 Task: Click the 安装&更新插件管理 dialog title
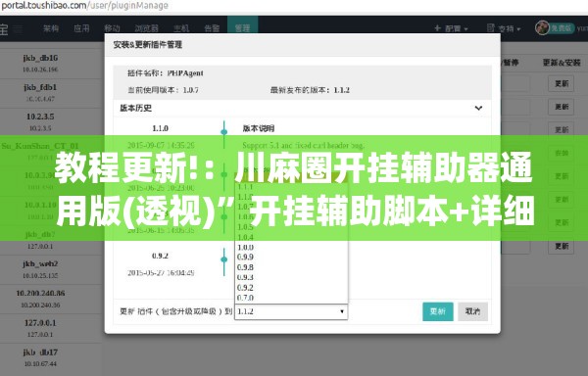[x=148, y=45]
